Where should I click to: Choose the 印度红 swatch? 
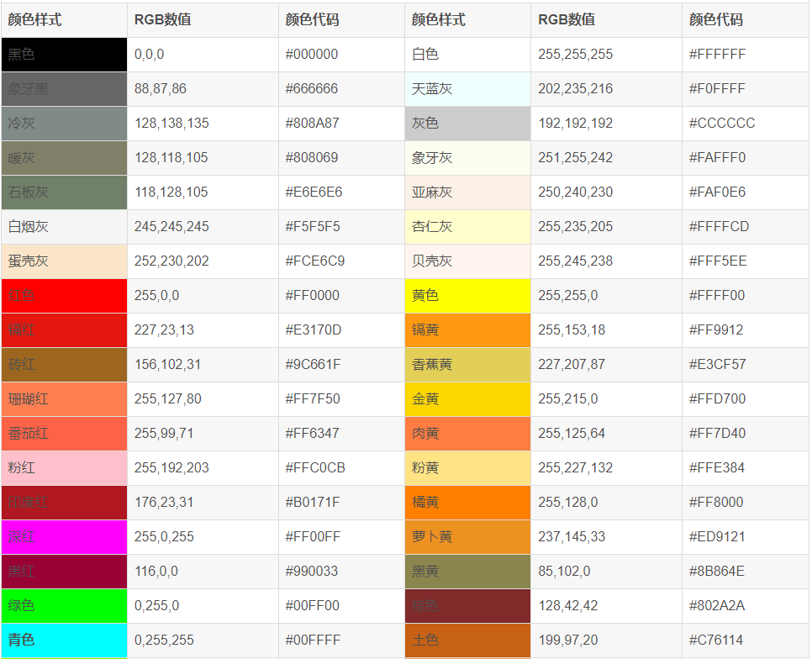[x=64, y=503]
